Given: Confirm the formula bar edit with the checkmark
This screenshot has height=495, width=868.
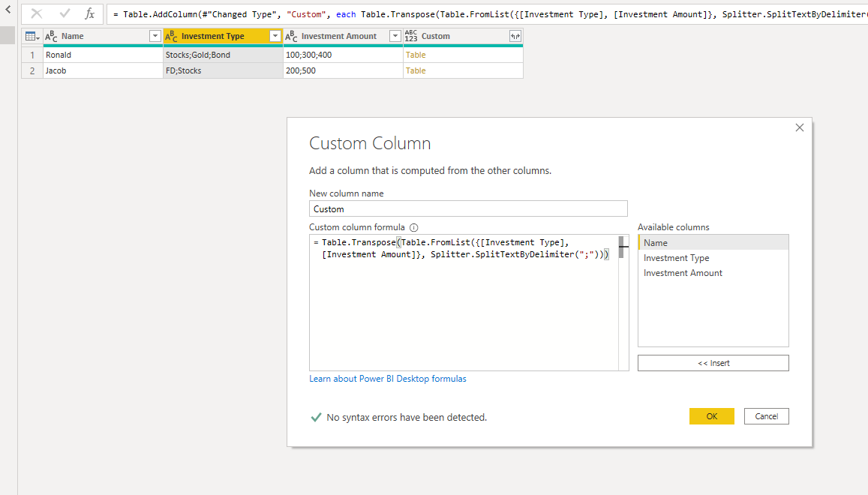Looking at the screenshot, I should (x=65, y=13).
